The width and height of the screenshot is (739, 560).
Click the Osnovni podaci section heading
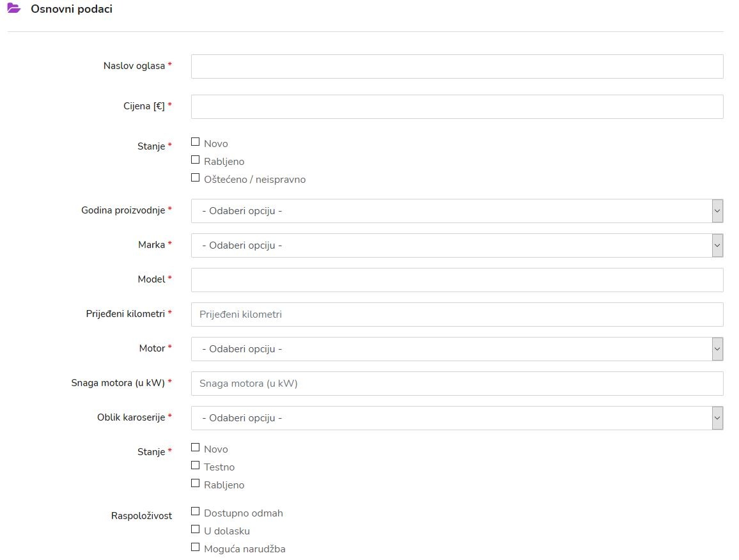point(71,10)
